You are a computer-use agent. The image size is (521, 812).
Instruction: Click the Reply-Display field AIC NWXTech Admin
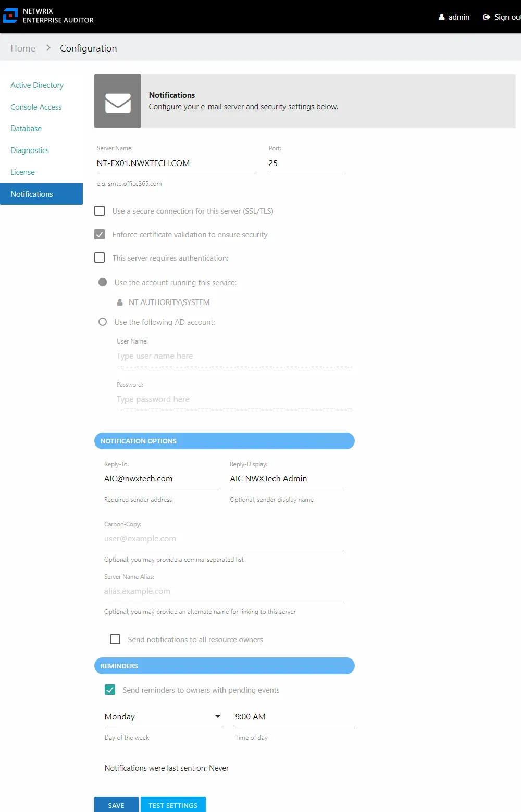[287, 479]
